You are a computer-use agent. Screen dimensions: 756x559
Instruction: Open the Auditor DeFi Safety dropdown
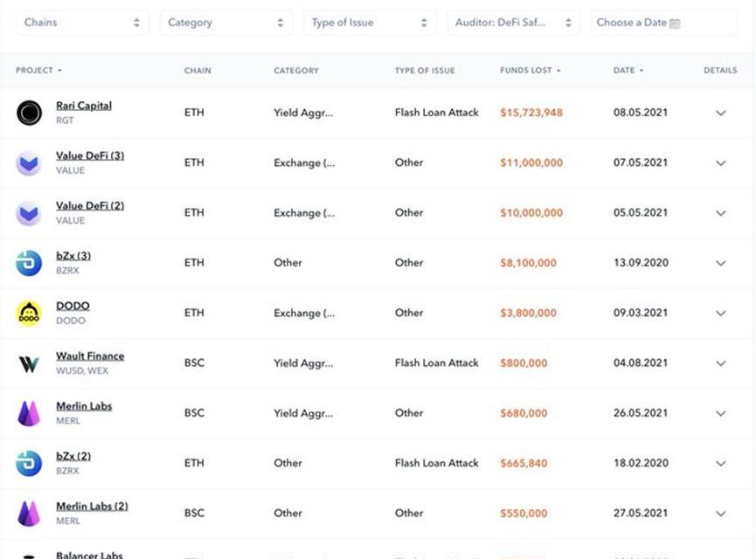[x=513, y=23]
